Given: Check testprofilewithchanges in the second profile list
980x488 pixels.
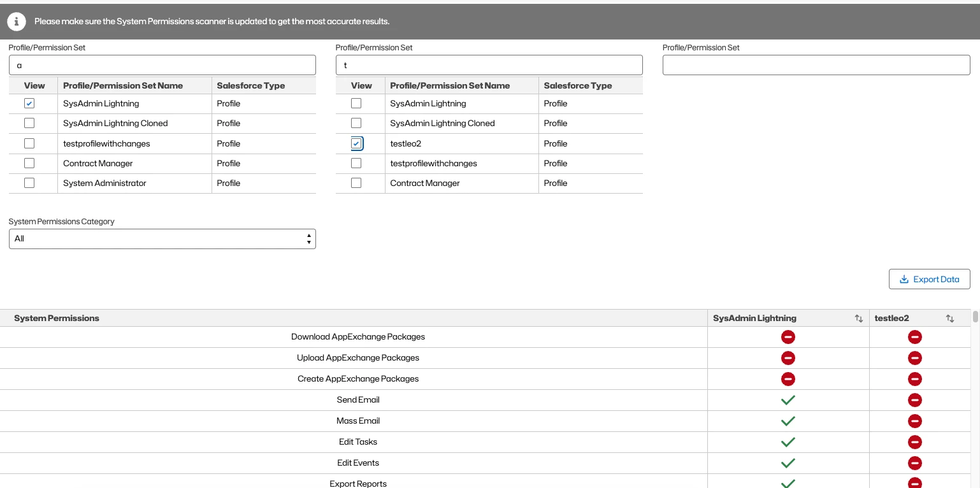Looking at the screenshot, I should [x=356, y=163].
